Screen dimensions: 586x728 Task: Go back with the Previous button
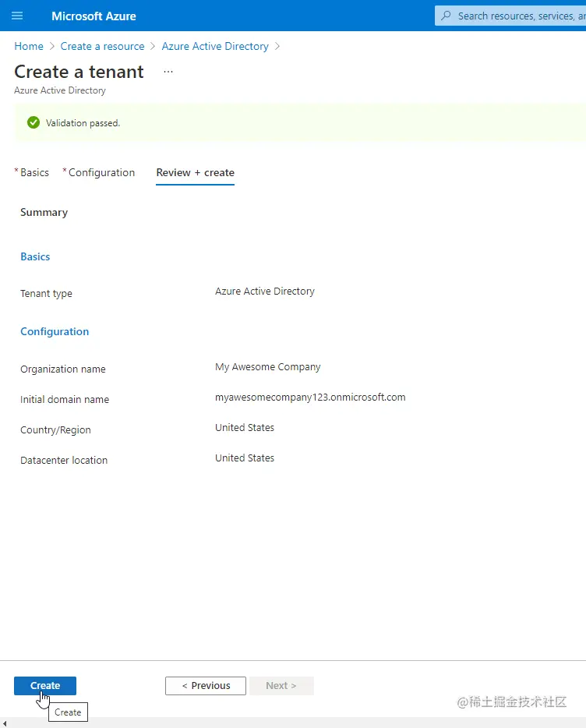coord(206,686)
